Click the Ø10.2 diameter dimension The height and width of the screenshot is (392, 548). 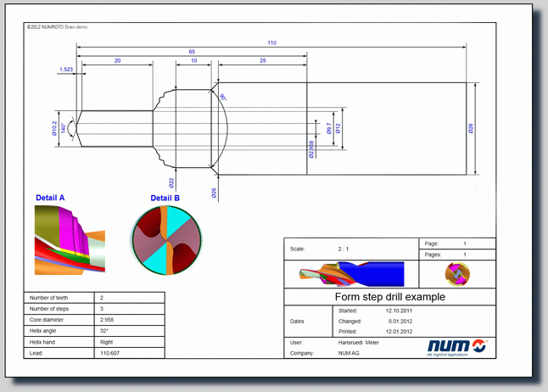(x=53, y=127)
